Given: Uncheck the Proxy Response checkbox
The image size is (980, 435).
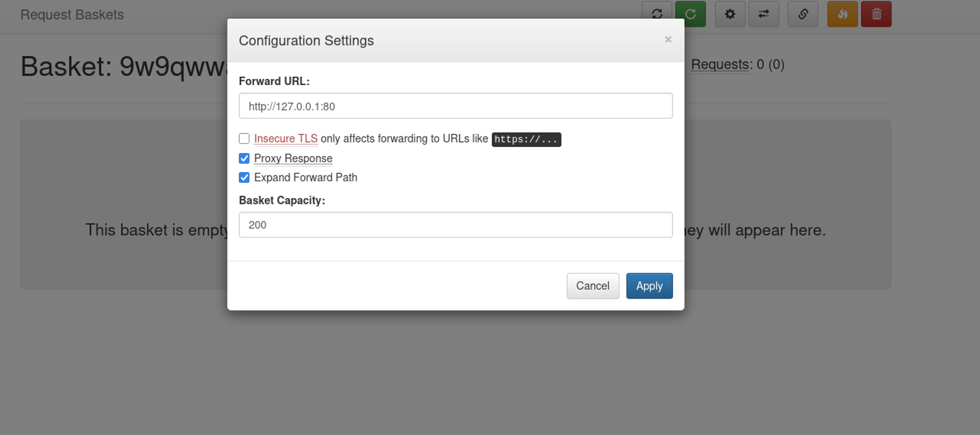Looking at the screenshot, I should click(244, 158).
